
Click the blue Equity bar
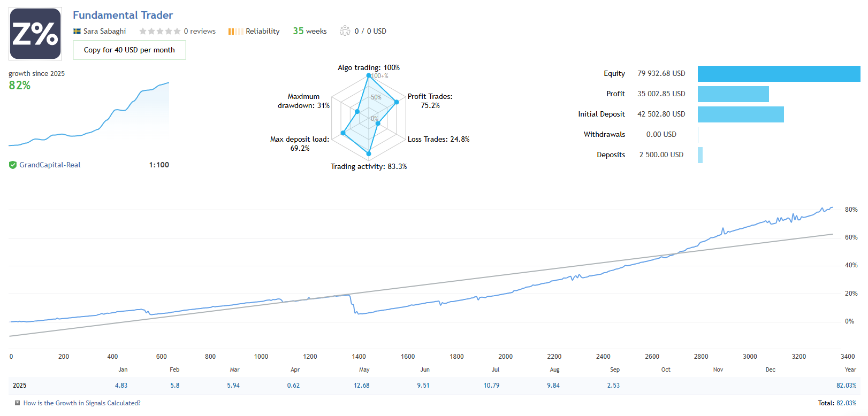tap(779, 74)
